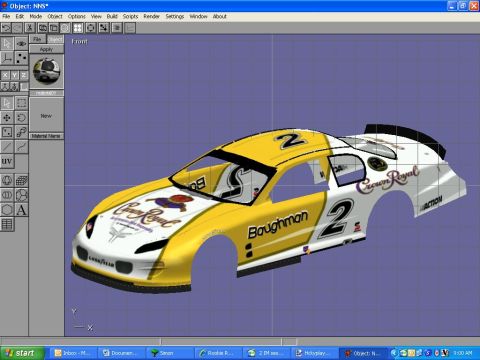480x360 pixels.
Task: Switch to the Object materials tab
Action: point(55,39)
